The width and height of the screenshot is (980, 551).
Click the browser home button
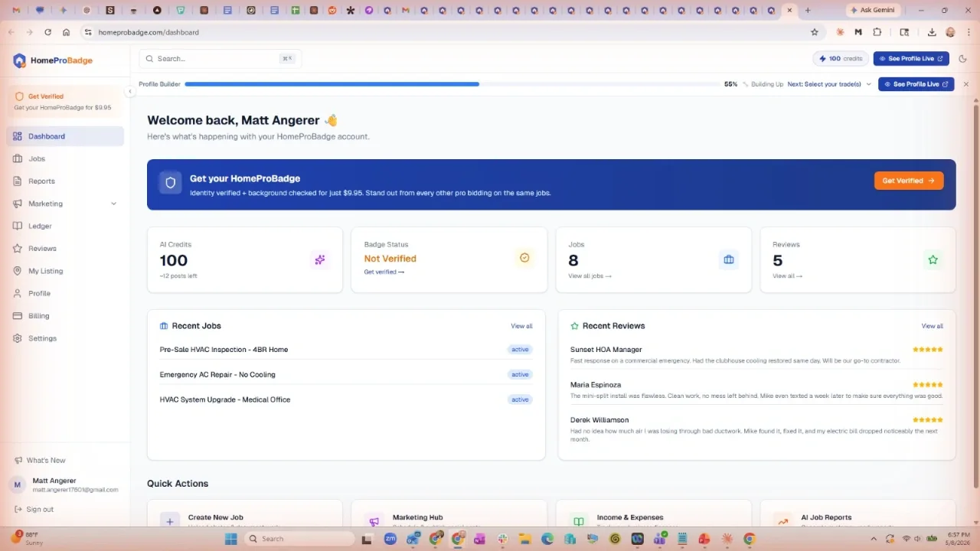67,32
